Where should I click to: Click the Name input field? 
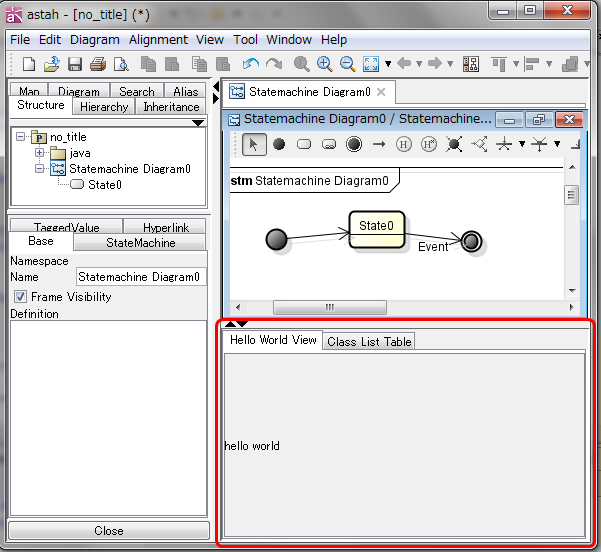tap(140, 277)
